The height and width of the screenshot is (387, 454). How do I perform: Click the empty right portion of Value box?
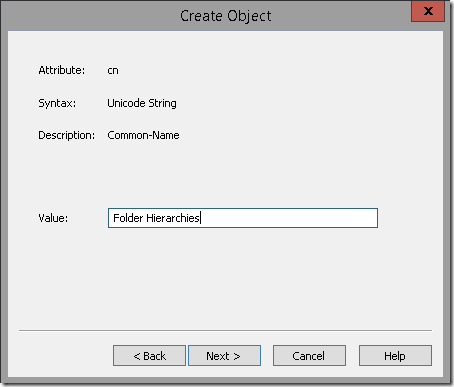click(x=289, y=218)
